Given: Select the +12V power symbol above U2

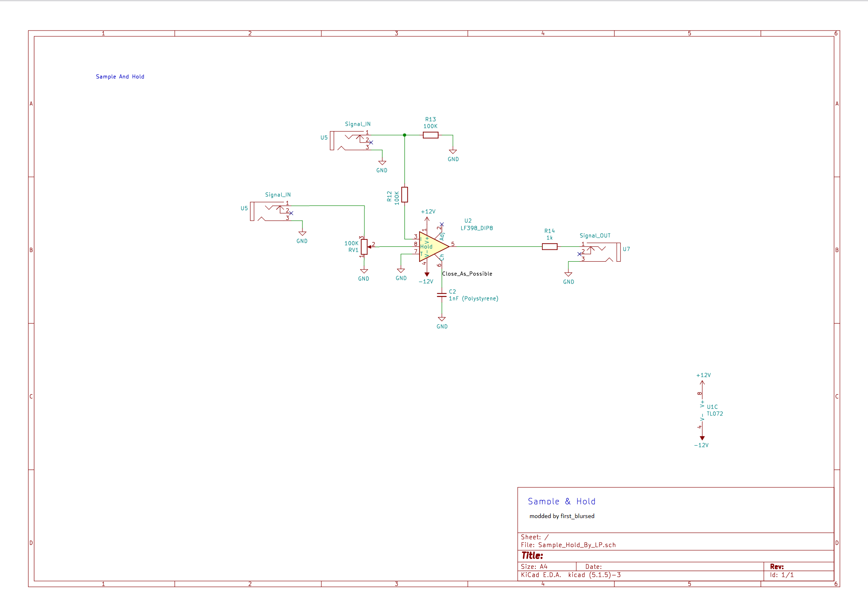Looking at the screenshot, I should [427, 218].
